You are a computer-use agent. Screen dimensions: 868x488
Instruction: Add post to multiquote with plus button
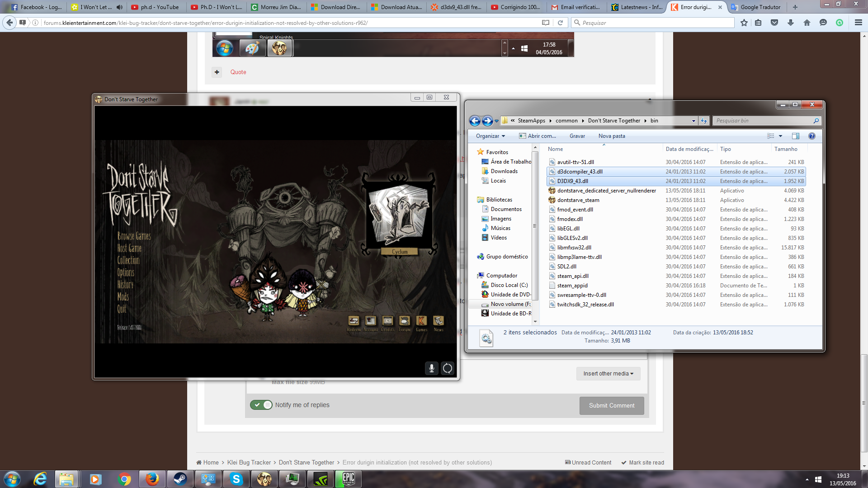tap(217, 72)
